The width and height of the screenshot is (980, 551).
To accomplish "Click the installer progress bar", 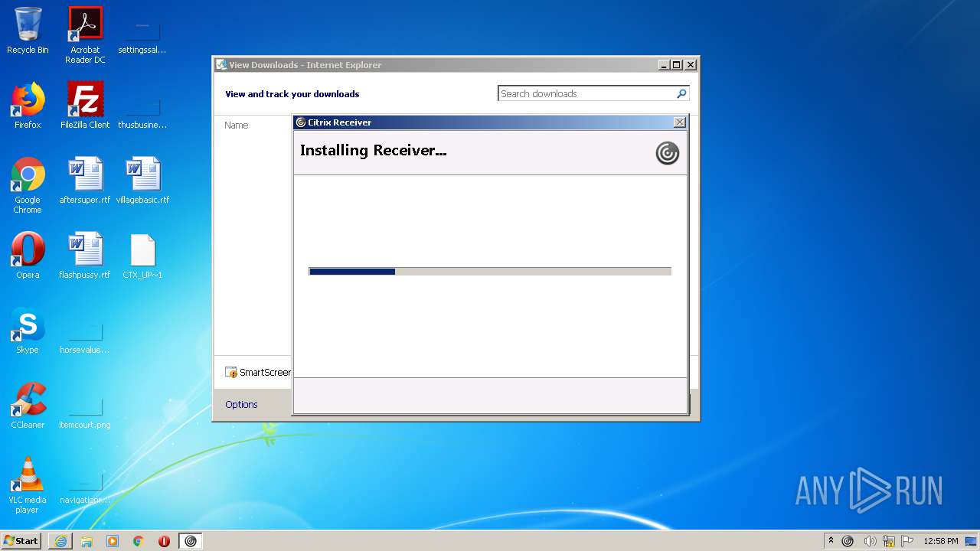I will click(x=490, y=271).
